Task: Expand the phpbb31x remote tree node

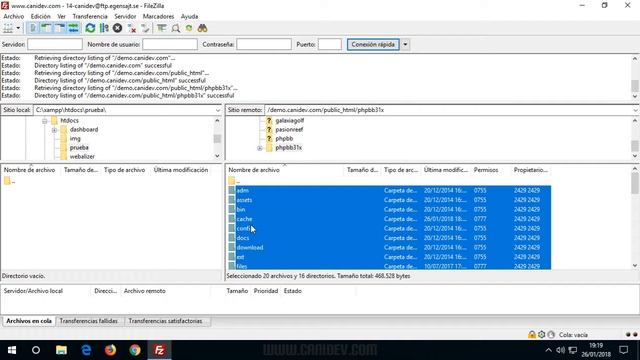Action: [x=260, y=148]
